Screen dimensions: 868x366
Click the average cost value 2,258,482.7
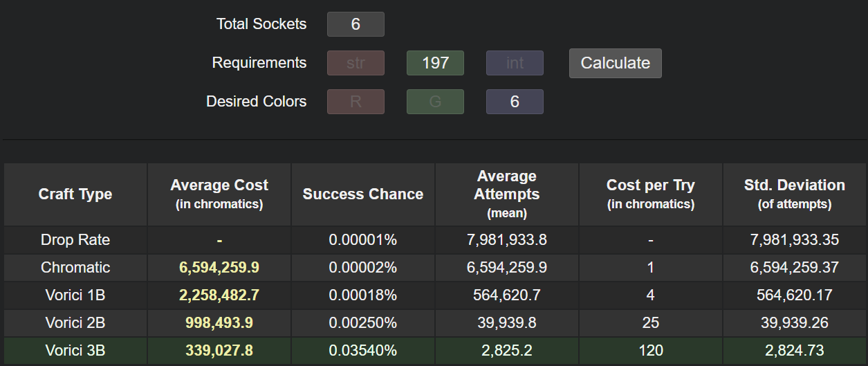(x=219, y=295)
